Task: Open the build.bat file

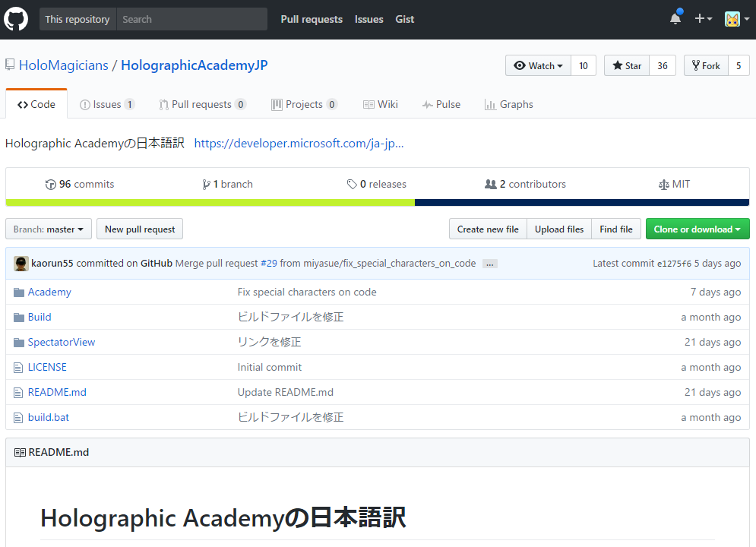Action: click(48, 417)
